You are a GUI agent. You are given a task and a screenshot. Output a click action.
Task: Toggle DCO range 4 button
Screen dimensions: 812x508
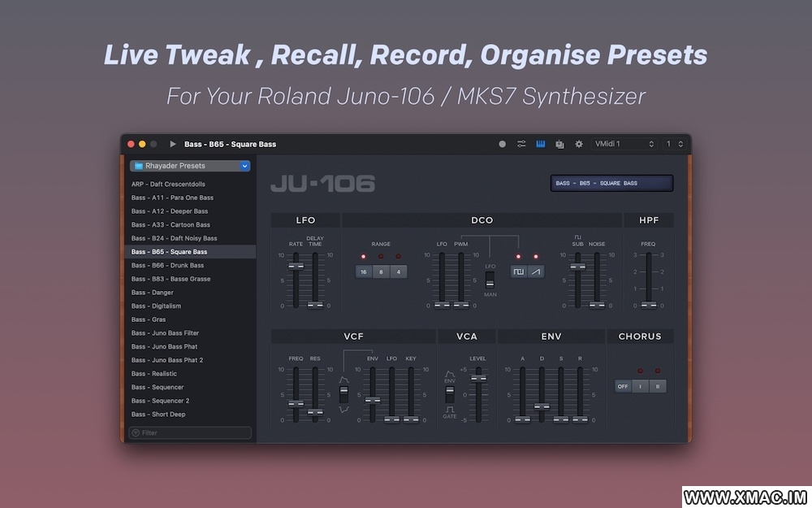click(x=398, y=271)
